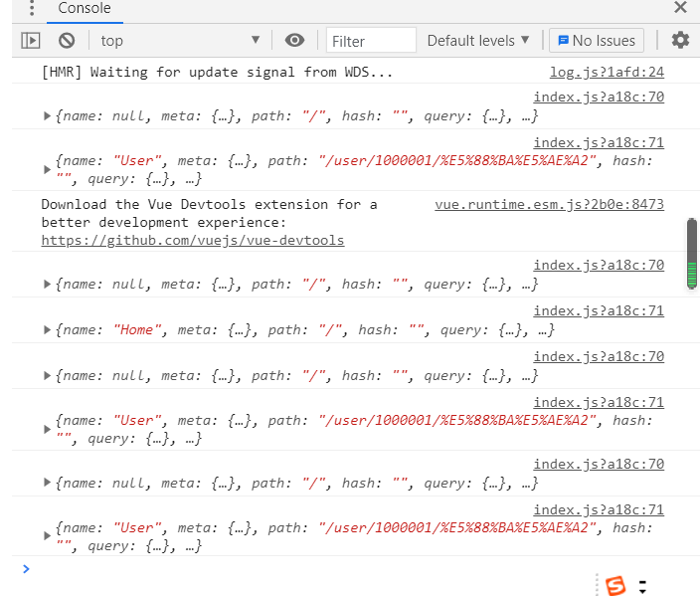The image size is (700, 596).
Task: Open the vue.runtime.esm.js?2b0e:8473 source link
Action: pos(550,204)
